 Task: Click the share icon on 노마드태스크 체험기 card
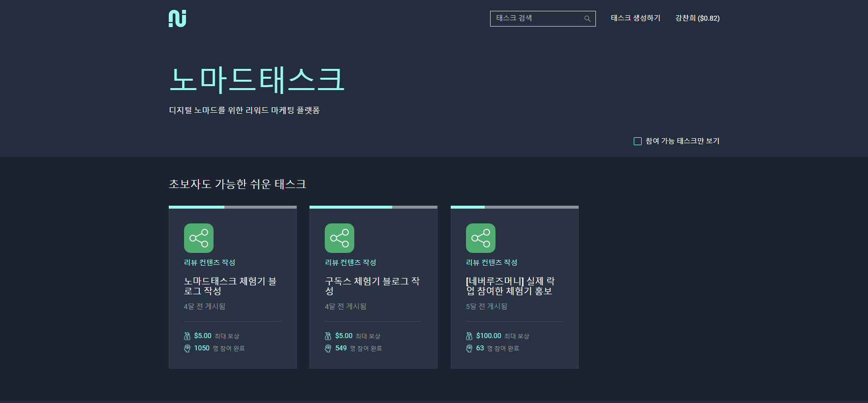199,238
